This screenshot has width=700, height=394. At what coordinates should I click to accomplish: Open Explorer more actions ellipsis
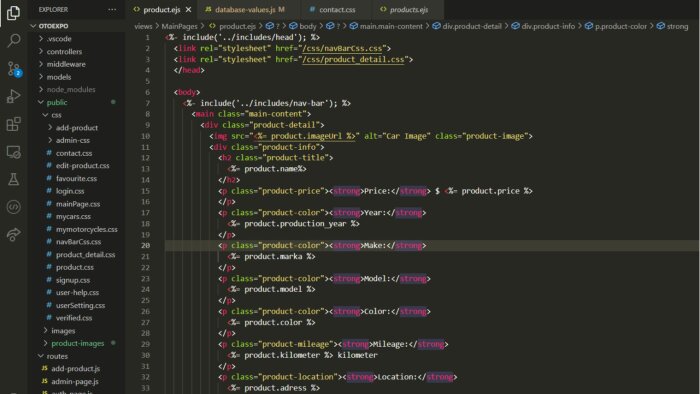click(112, 9)
